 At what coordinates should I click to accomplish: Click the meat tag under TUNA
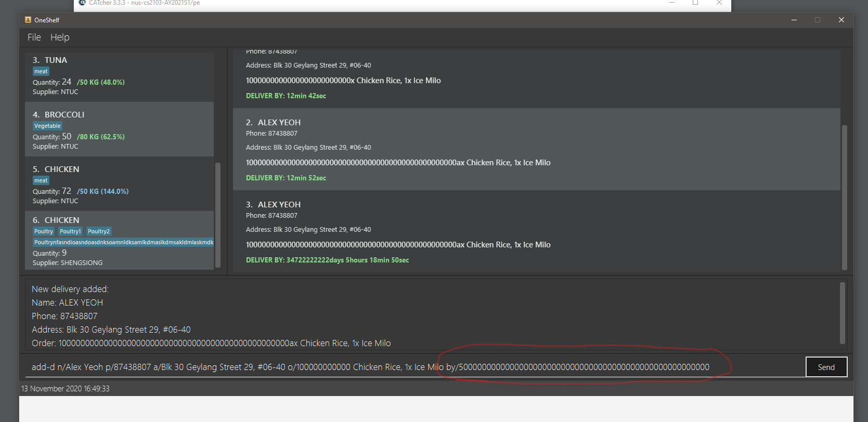(41, 71)
